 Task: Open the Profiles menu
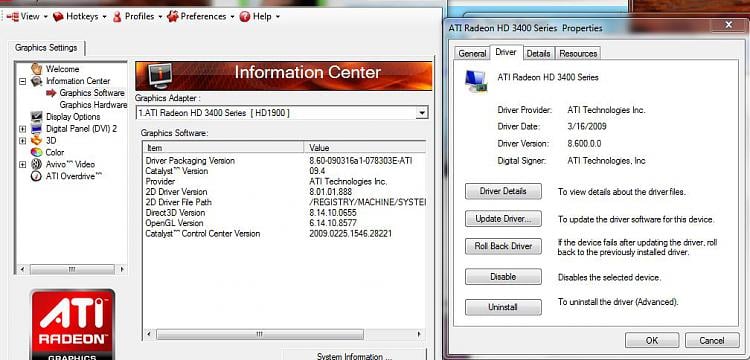coord(138,16)
